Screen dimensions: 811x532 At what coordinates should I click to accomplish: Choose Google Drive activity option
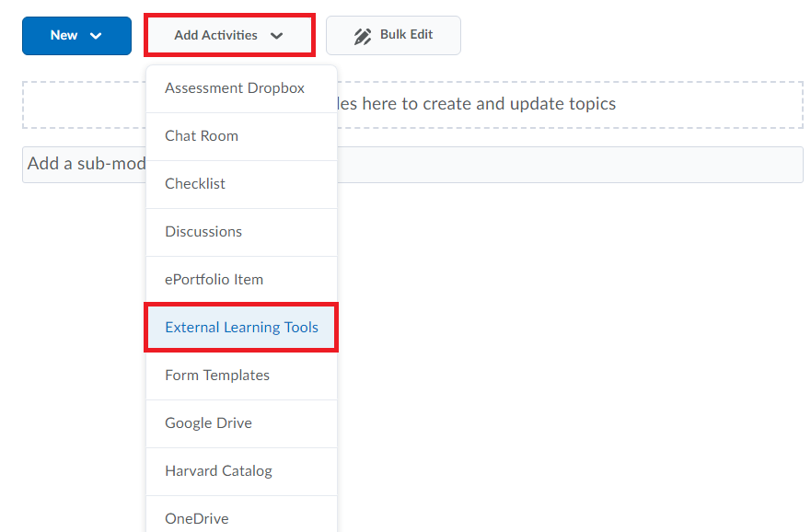coord(241,423)
